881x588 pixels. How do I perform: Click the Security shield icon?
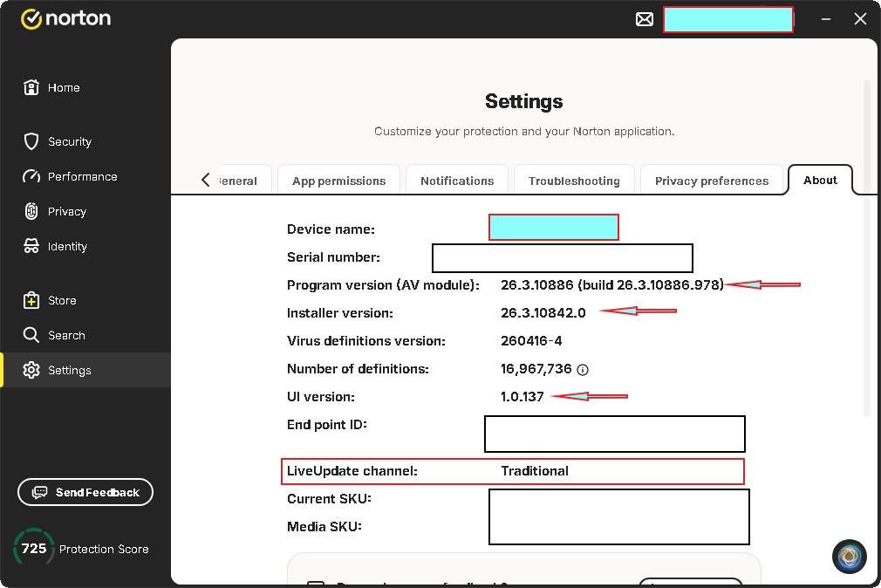[31, 141]
